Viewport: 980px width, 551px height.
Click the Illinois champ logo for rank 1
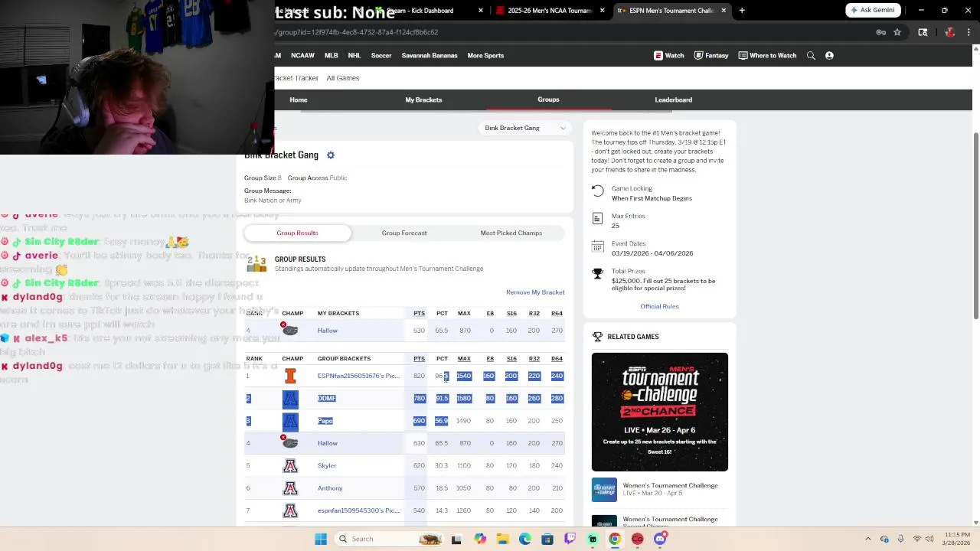point(290,376)
